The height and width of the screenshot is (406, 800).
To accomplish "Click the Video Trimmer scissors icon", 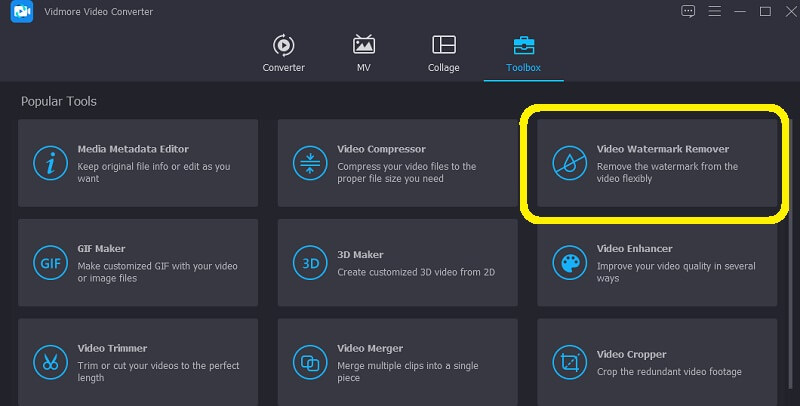I will point(51,362).
